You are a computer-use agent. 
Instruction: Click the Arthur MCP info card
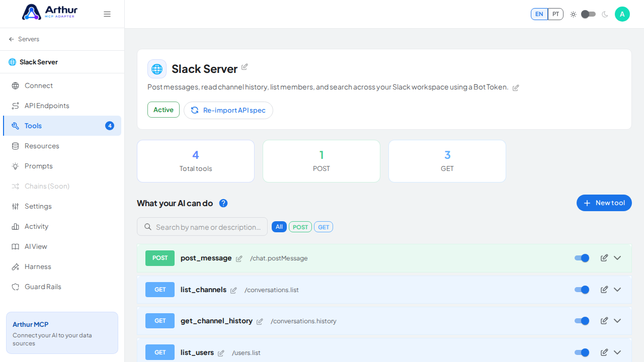[x=62, y=333]
